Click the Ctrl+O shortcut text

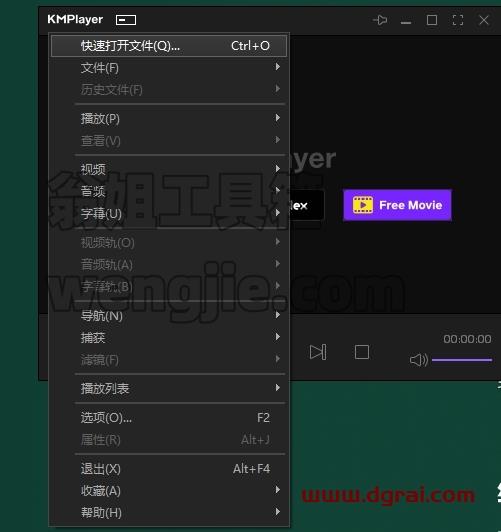click(x=250, y=46)
